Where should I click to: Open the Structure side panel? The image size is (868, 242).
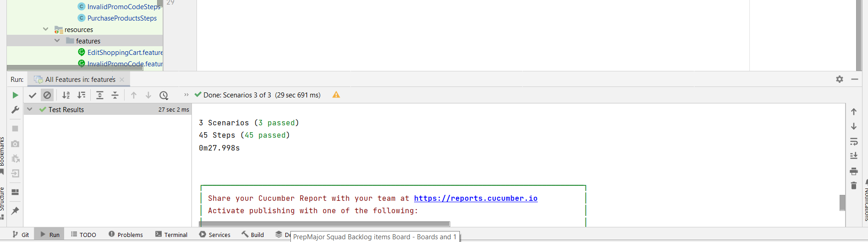pyautogui.click(x=2, y=203)
